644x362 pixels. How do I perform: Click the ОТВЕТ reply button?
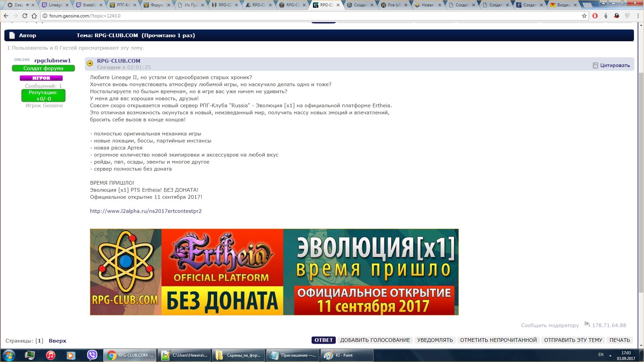(323, 340)
